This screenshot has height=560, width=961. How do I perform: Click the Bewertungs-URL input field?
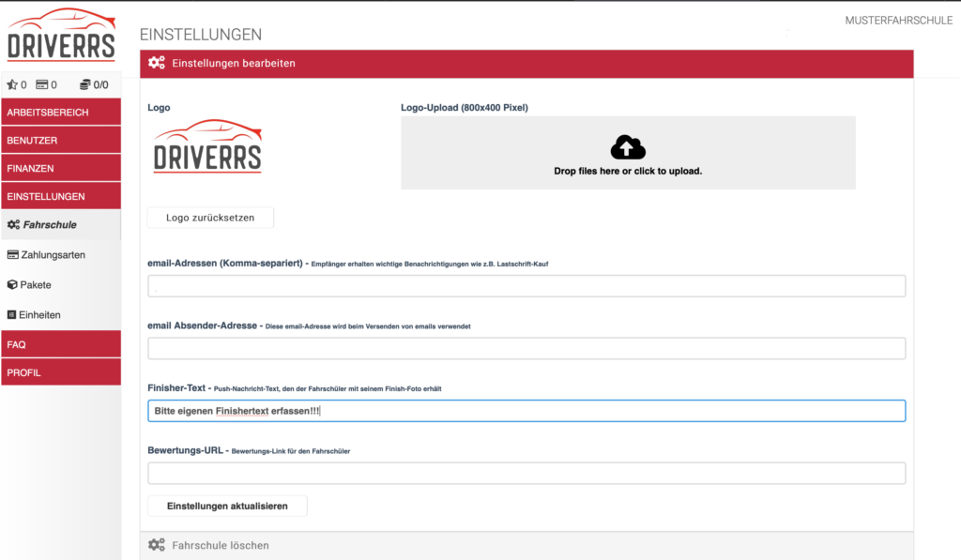point(526,473)
